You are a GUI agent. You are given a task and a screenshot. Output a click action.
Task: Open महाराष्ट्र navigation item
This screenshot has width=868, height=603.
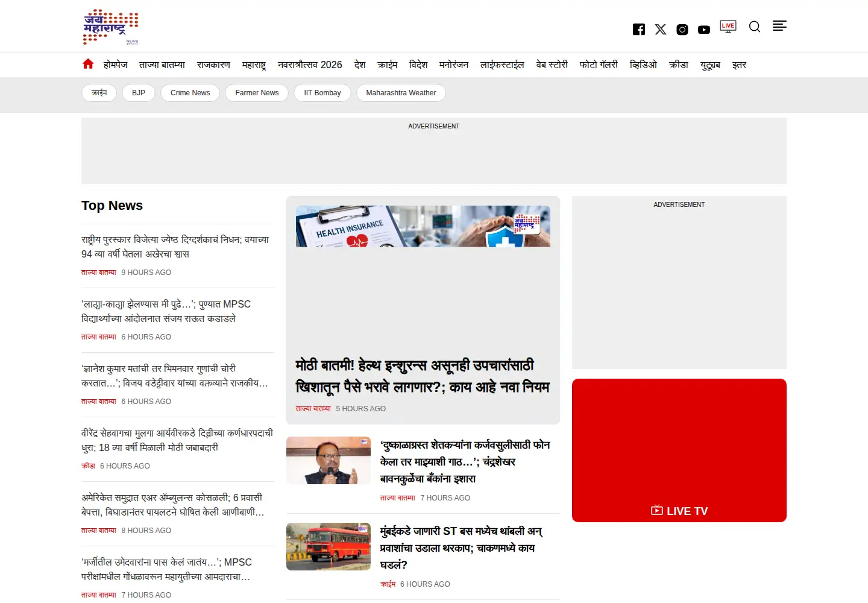tap(254, 65)
